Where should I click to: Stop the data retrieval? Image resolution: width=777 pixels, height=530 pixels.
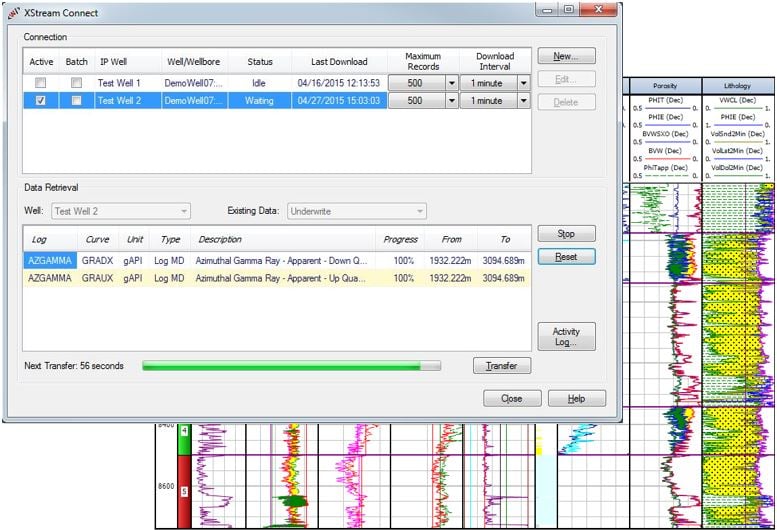(566, 233)
